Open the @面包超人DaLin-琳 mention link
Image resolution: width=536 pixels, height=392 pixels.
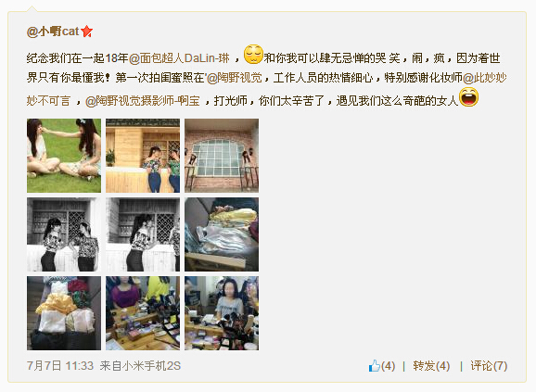pyautogui.click(x=180, y=58)
